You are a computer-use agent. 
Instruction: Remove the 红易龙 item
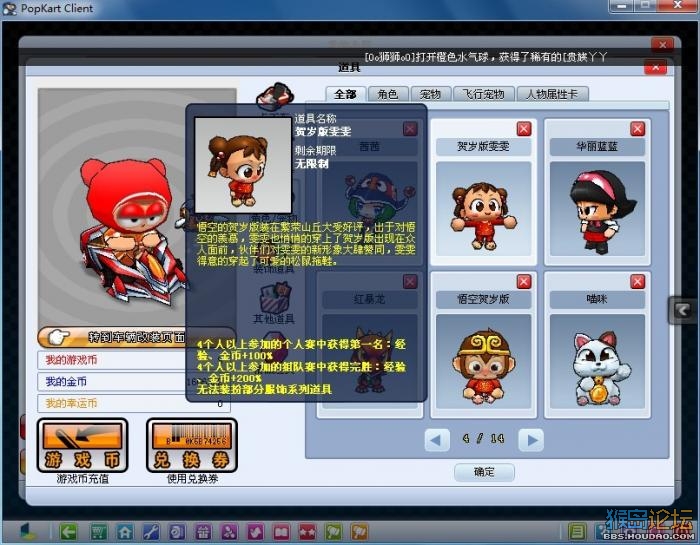pyautogui.click(x=410, y=282)
